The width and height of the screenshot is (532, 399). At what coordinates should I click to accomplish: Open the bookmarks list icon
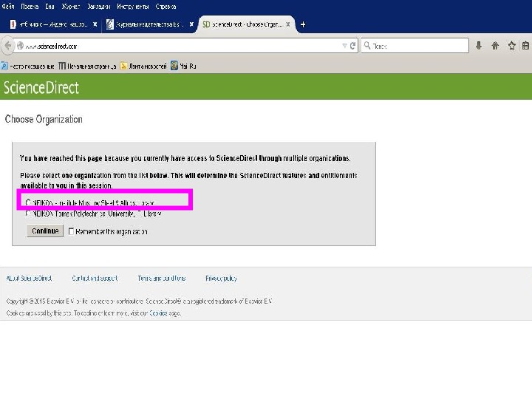(x=525, y=46)
